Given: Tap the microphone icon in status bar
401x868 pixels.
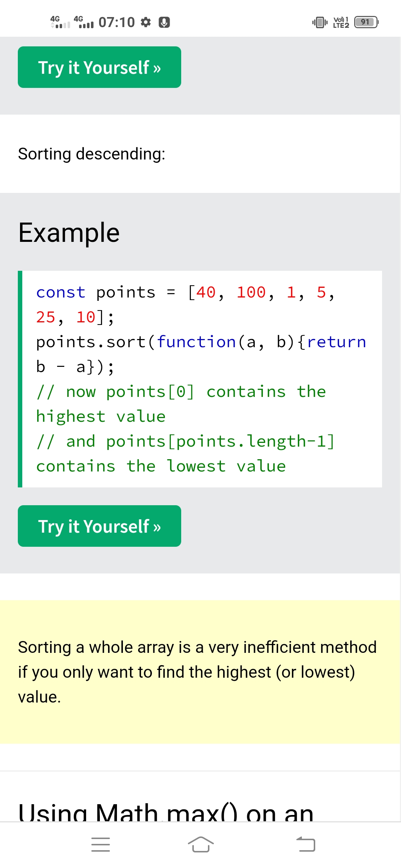Looking at the screenshot, I should point(164,22).
